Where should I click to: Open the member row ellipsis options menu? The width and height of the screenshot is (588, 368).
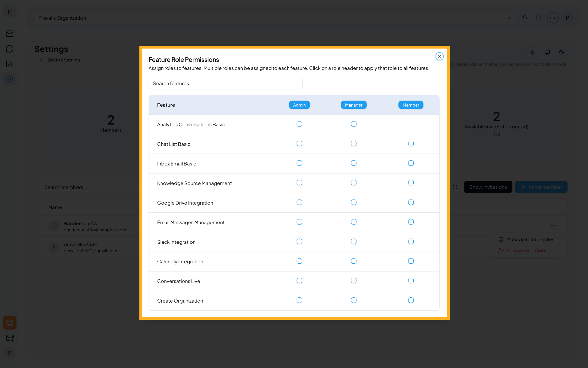click(x=553, y=225)
